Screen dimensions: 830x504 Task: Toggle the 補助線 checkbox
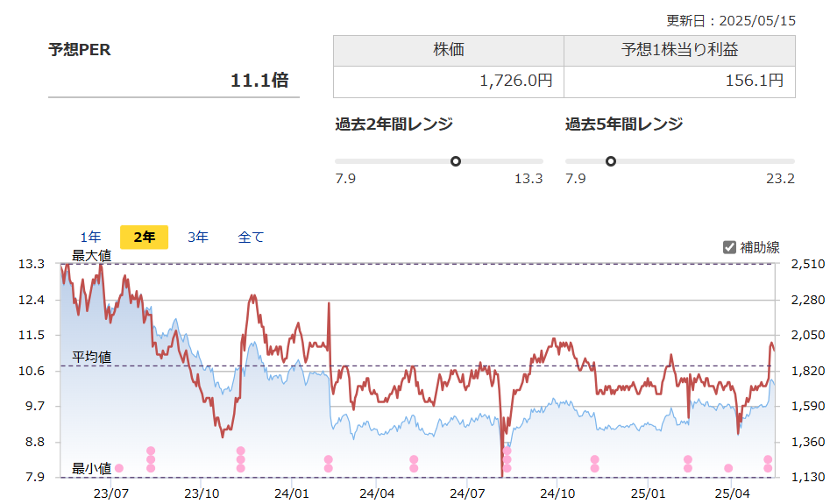(x=729, y=247)
